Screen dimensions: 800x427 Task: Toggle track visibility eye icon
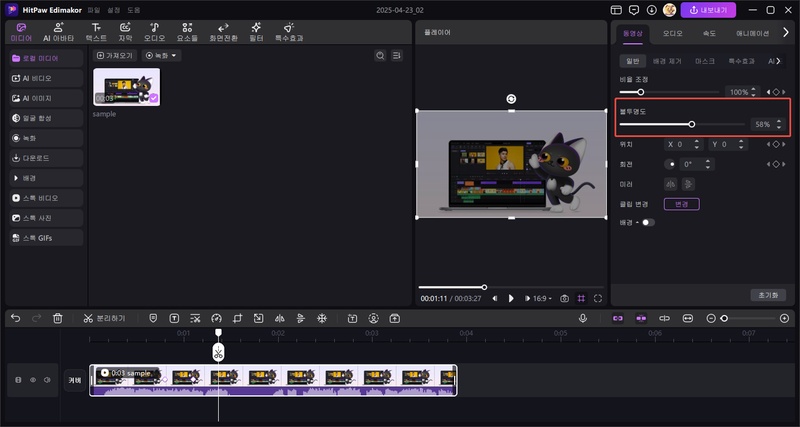(x=33, y=380)
